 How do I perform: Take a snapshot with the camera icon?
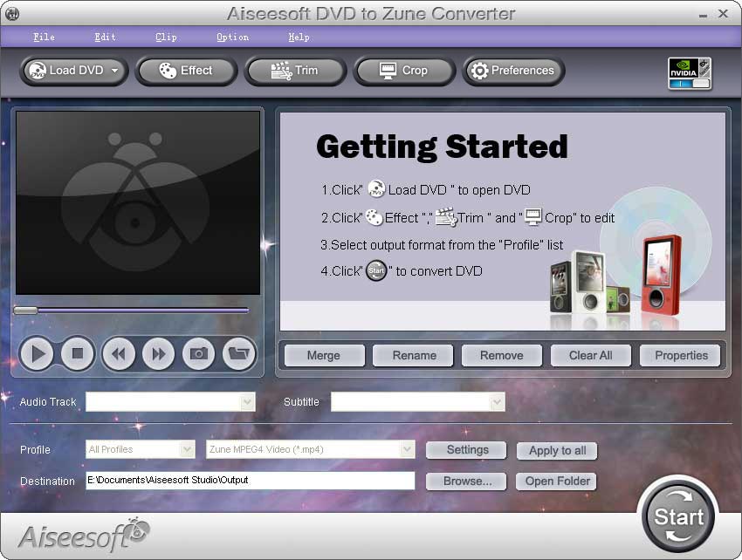click(x=198, y=353)
